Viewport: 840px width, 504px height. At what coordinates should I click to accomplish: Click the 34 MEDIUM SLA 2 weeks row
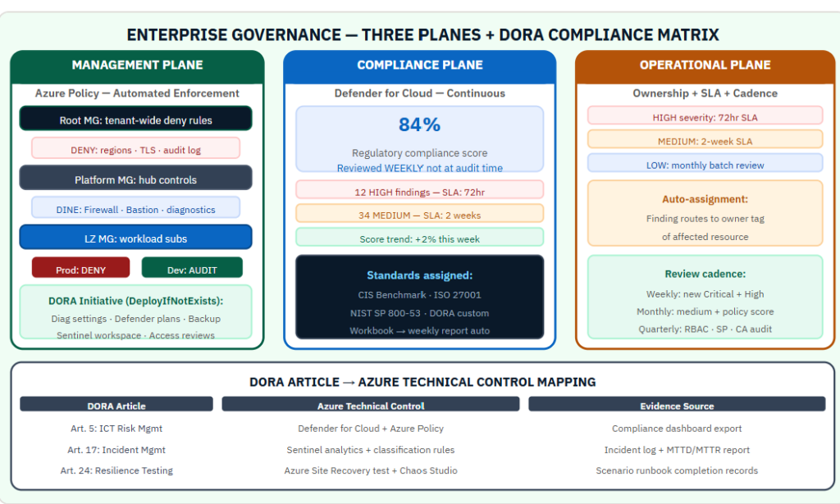(419, 215)
